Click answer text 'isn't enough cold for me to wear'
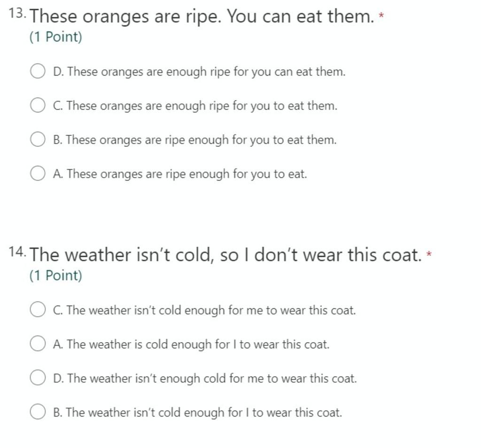The width and height of the screenshot is (481, 448). click(221, 378)
